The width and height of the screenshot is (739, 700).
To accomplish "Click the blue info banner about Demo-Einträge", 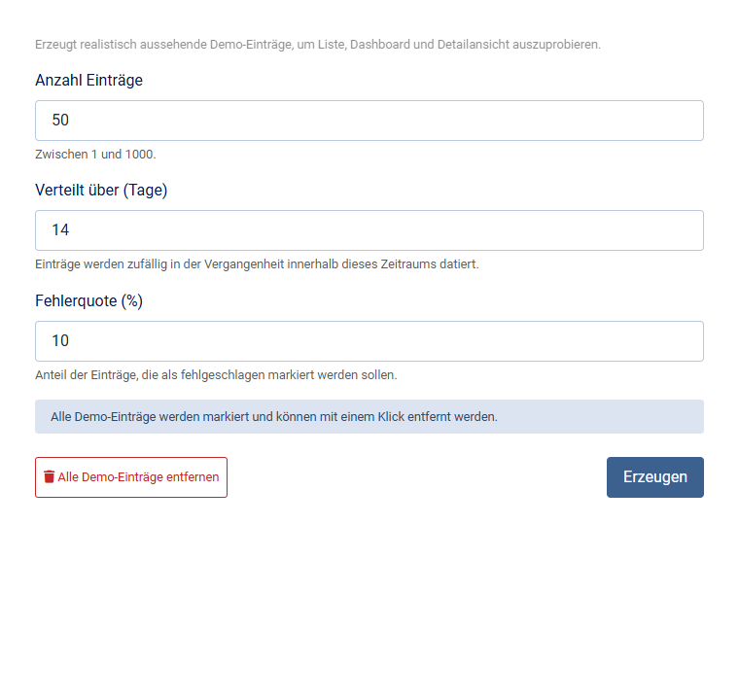I will point(369,417).
